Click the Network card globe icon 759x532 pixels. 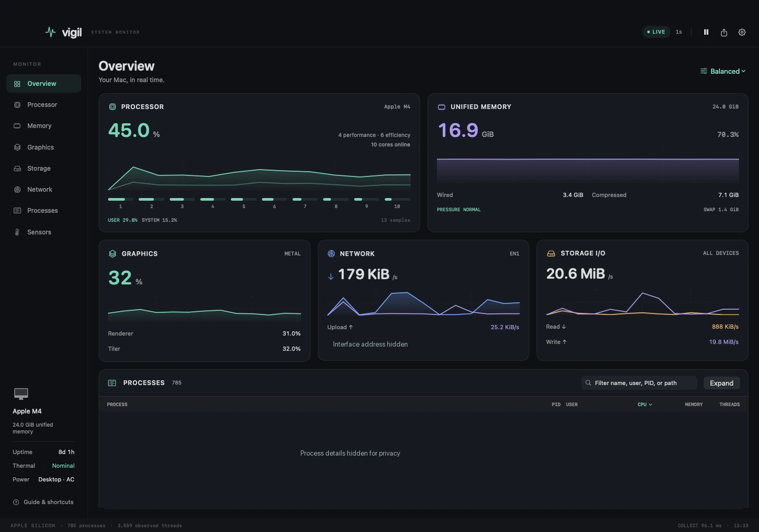tap(331, 254)
